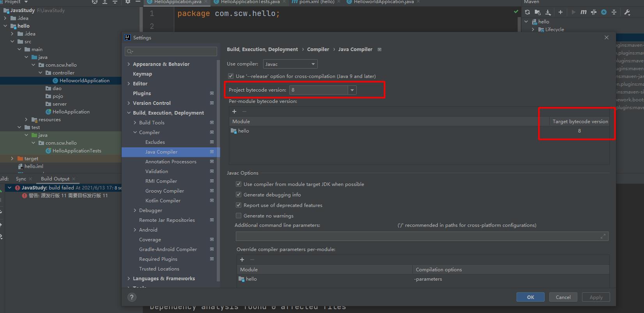Image resolution: width=644 pixels, height=313 pixels.
Task: Open the Sync build tab
Action: tap(21, 179)
